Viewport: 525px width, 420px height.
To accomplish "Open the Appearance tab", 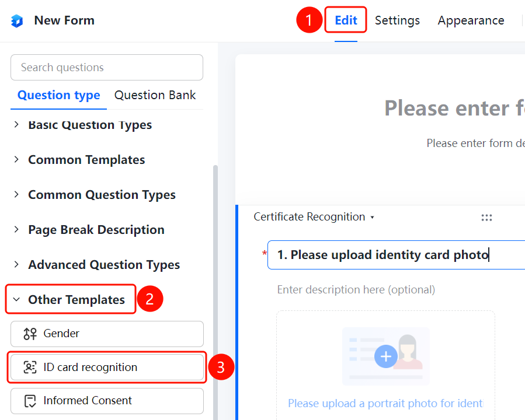I will coord(471,20).
